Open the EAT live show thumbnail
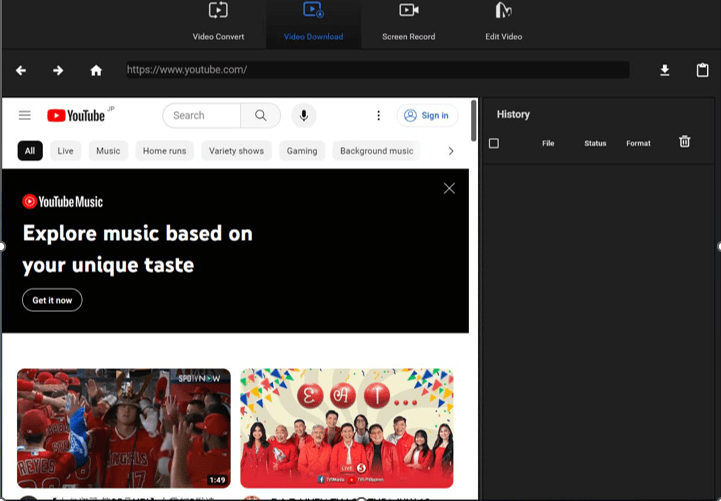721x501 pixels. [347, 428]
